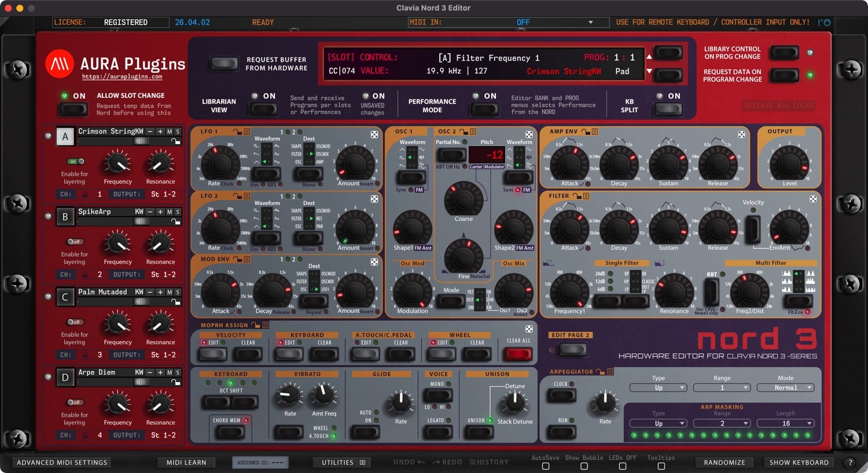Click the Filter section randomize dice icon

(813, 199)
